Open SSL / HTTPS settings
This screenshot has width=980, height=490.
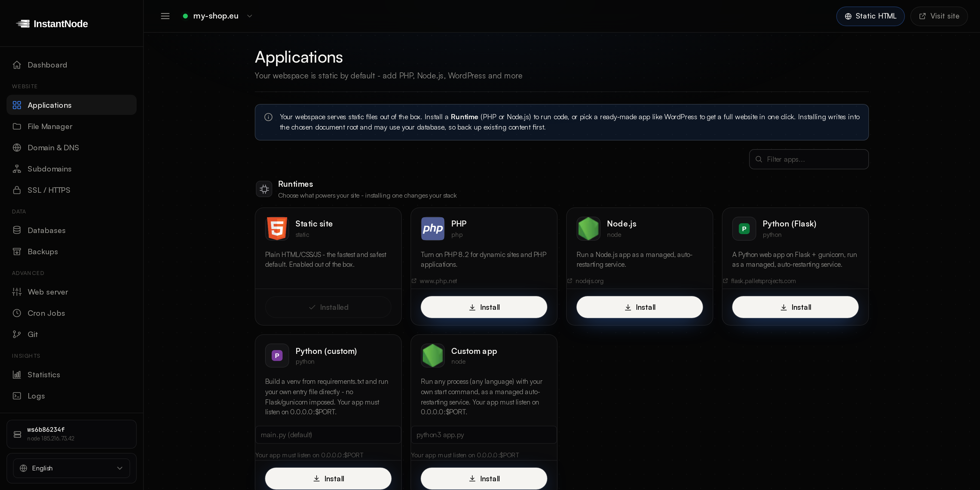[72, 190]
